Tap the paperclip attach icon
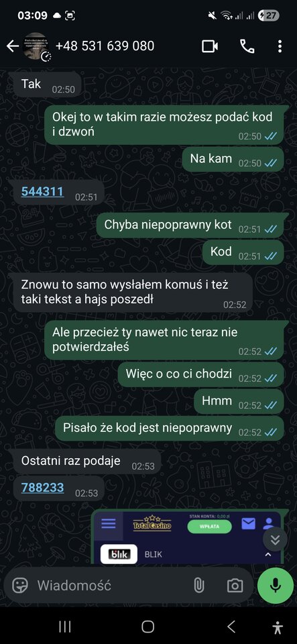 pos(198,585)
